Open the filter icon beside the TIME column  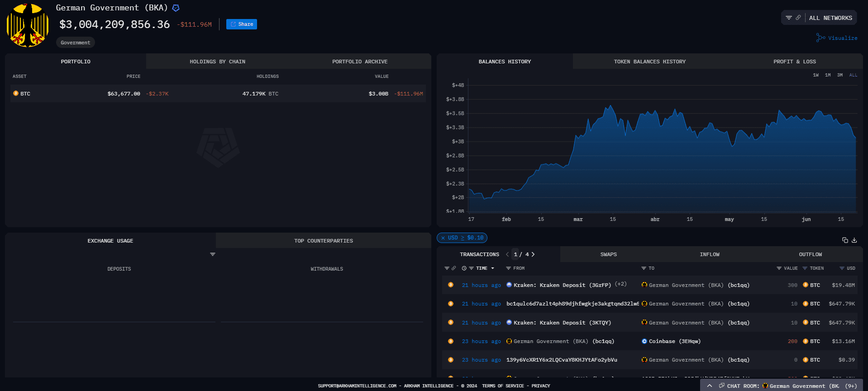tap(472, 268)
